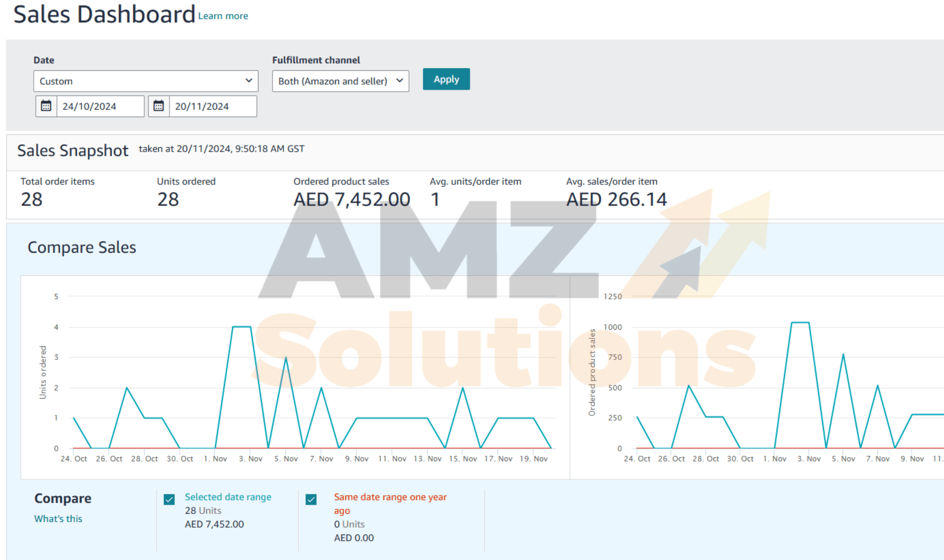Click Avg. sales/order item AED 266.14
Image resolution: width=944 pixels, height=560 pixels.
tap(616, 199)
